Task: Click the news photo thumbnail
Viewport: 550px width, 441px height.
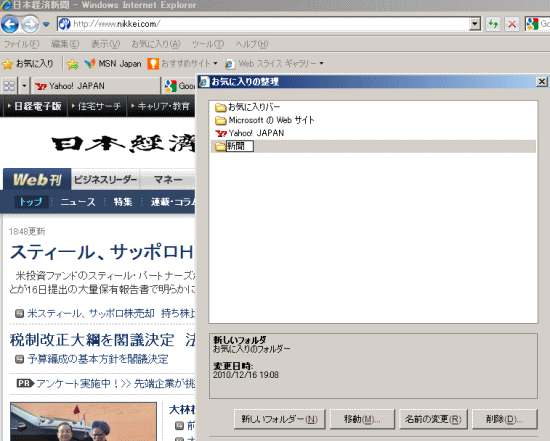Action: (x=83, y=422)
